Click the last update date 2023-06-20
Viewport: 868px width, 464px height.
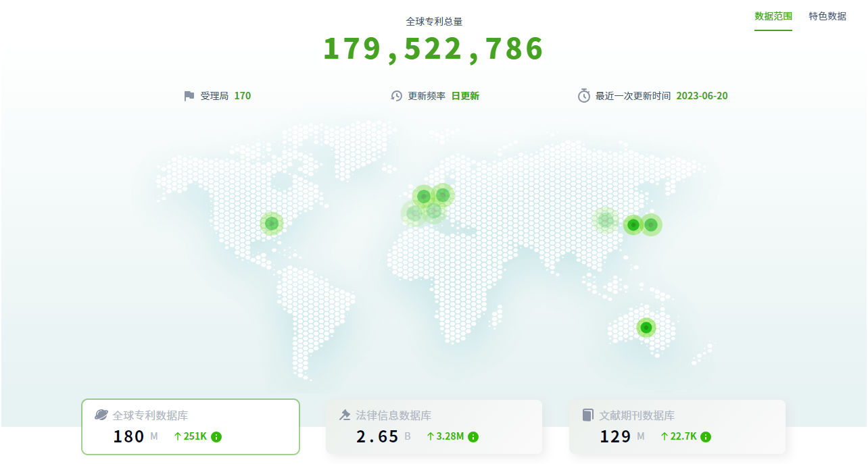pos(702,96)
